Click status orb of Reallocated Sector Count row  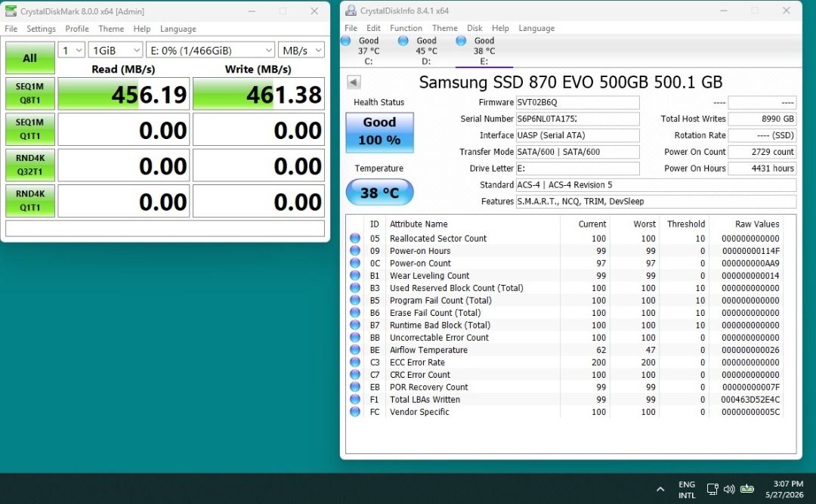click(355, 238)
